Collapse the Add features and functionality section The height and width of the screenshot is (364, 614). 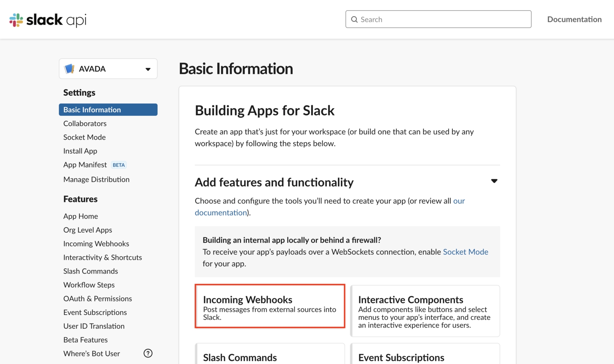494,181
